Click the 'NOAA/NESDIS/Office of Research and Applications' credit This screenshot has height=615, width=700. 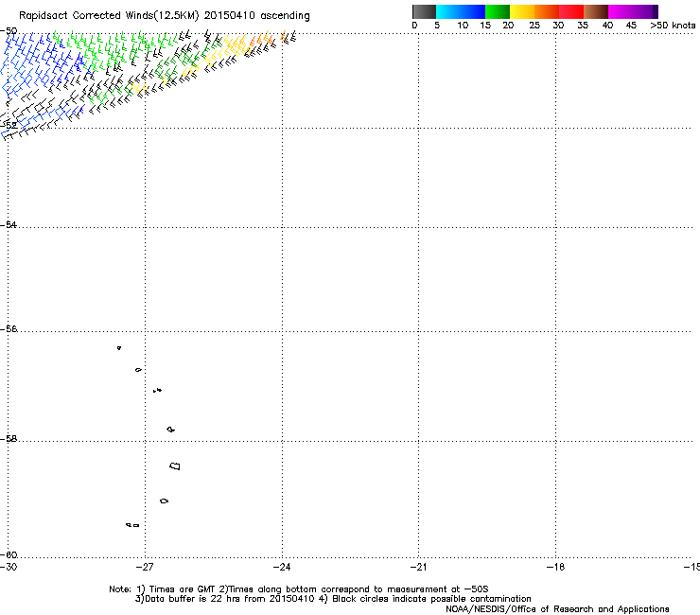[x=557, y=609]
